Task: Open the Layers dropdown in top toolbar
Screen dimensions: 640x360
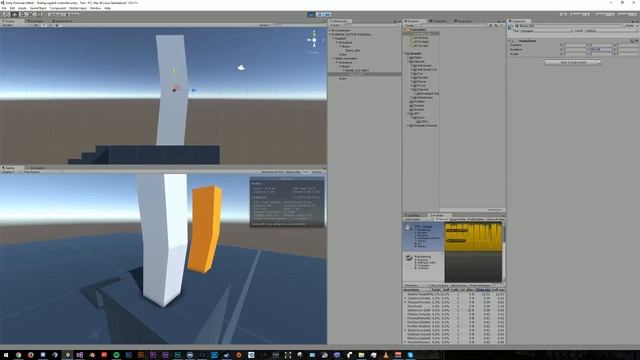Action: (x=604, y=14)
